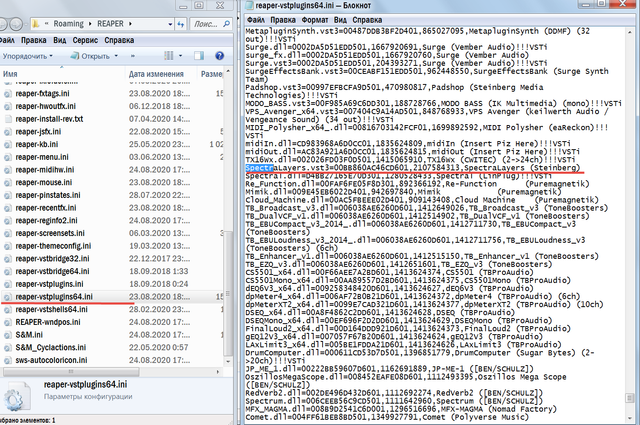This screenshot has width=640, height=425.
Task: Select file reaper-themeconfig.ini
Action: [x=53, y=246]
